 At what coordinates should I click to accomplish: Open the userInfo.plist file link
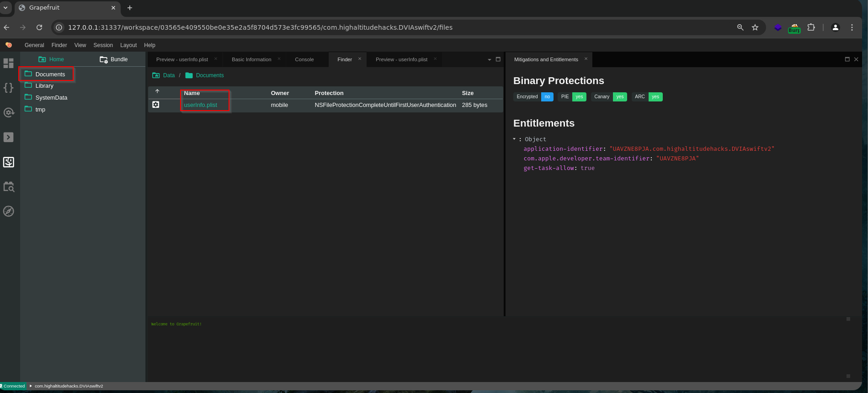pyautogui.click(x=201, y=105)
